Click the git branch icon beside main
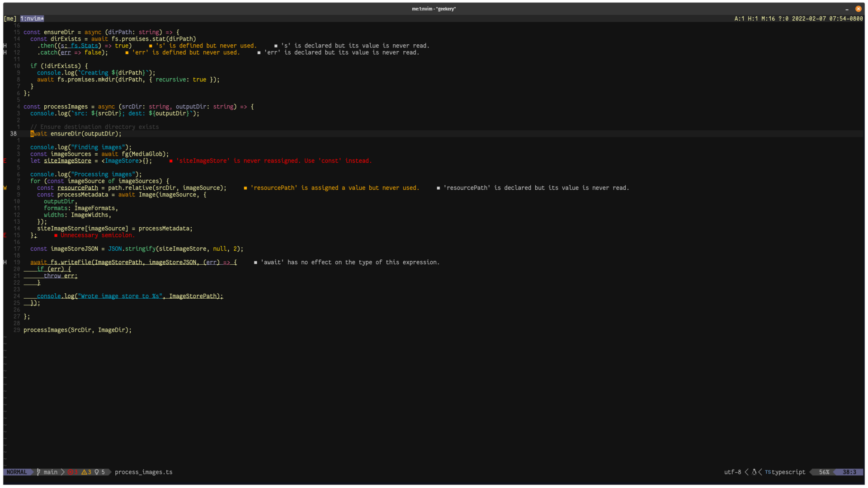 point(38,472)
